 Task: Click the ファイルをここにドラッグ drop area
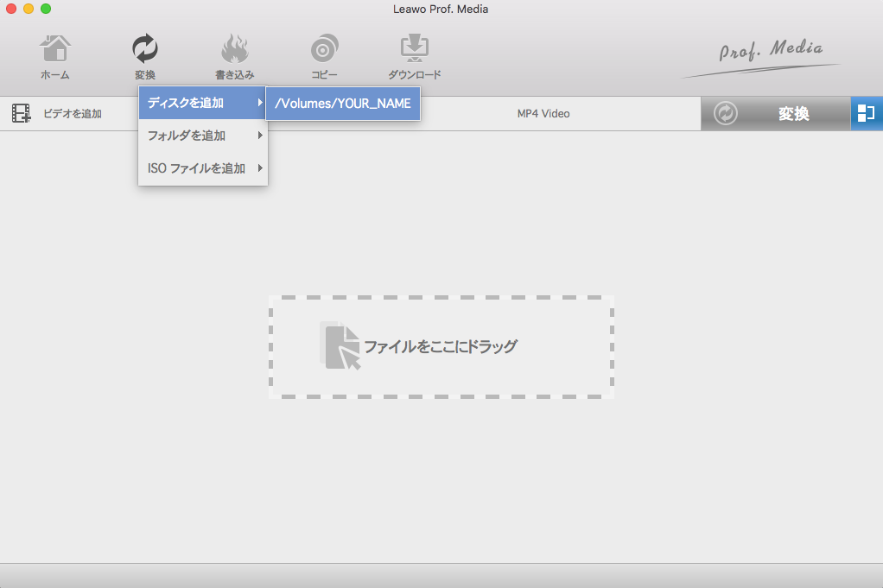(x=441, y=347)
